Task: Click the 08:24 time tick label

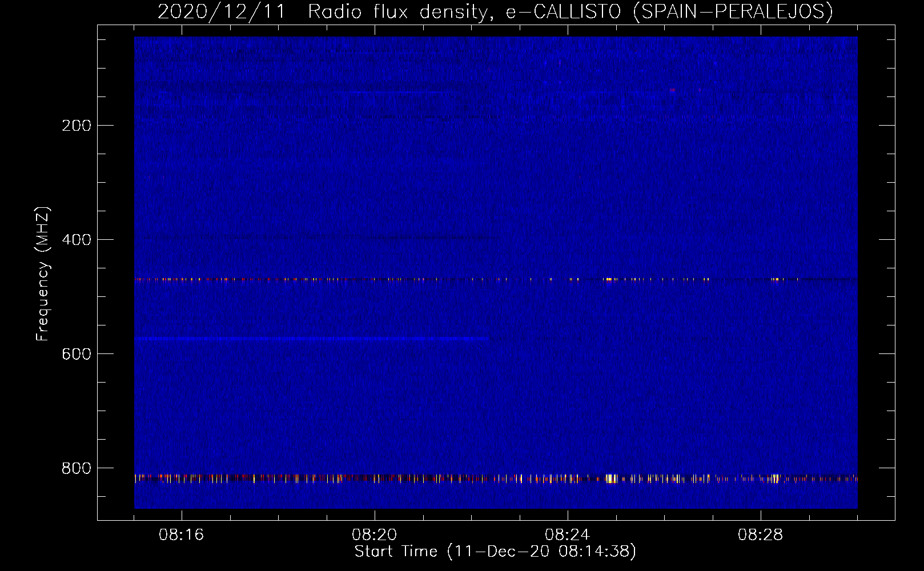Action: (x=568, y=535)
